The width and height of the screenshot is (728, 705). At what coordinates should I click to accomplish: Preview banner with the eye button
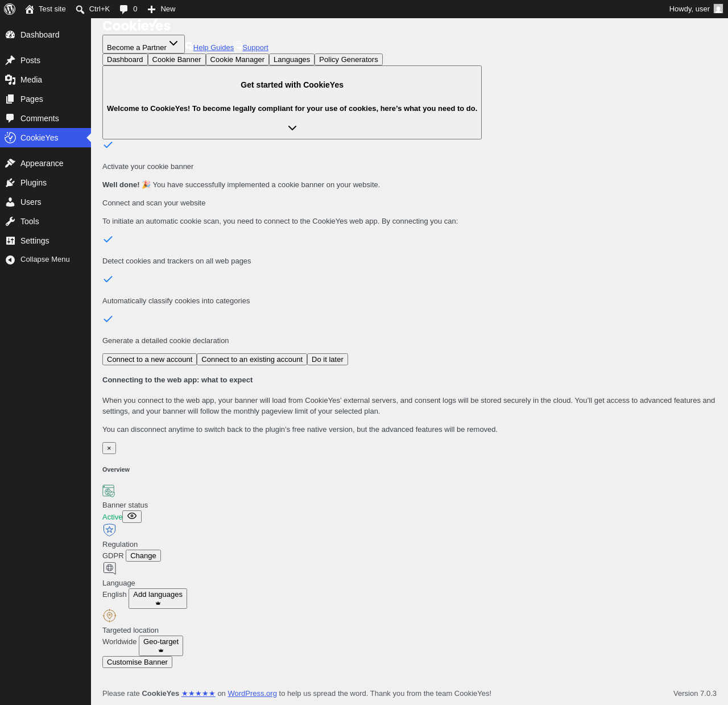click(132, 516)
